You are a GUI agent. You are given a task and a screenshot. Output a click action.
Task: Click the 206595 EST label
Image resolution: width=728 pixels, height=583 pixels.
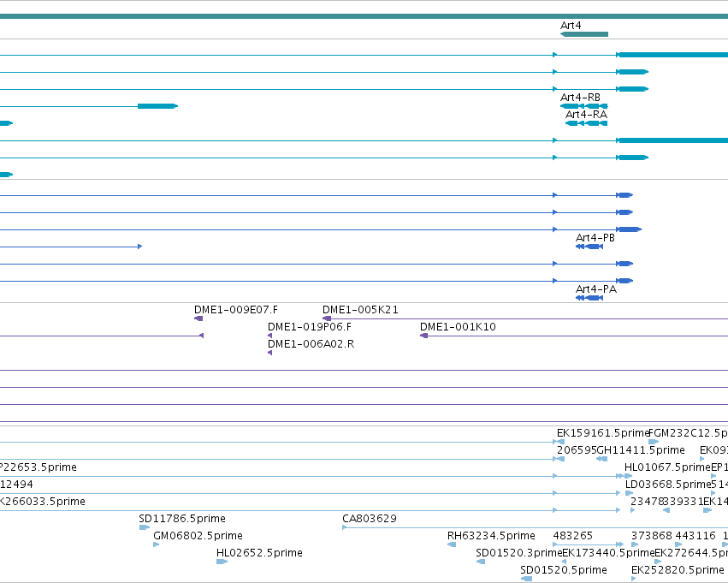pyautogui.click(x=576, y=450)
